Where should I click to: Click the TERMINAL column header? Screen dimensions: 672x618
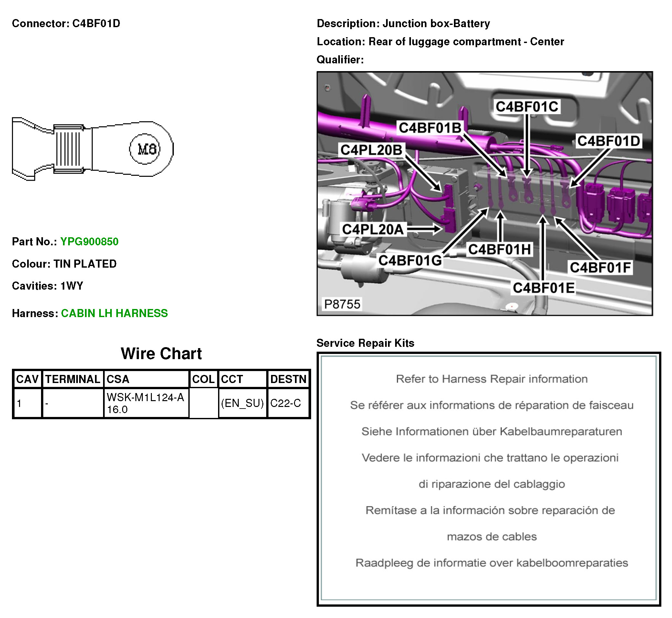pos(73,379)
